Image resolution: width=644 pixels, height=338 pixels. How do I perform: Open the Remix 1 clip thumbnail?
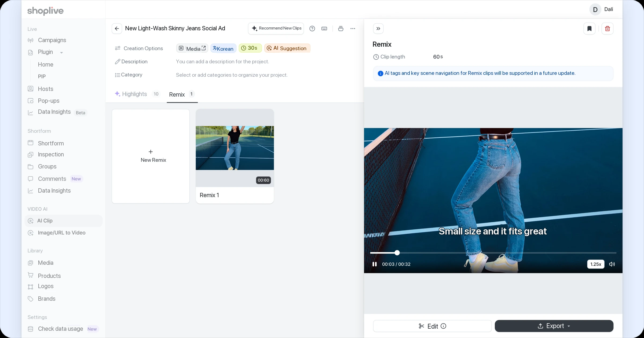tap(235, 148)
